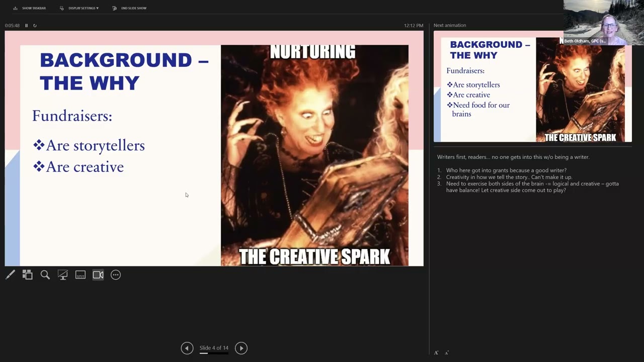Decrease the notes text size

coord(447,353)
